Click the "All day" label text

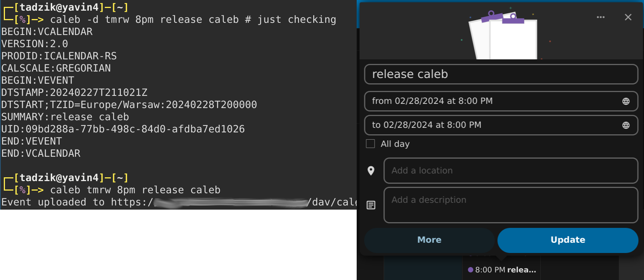pyautogui.click(x=395, y=144)
